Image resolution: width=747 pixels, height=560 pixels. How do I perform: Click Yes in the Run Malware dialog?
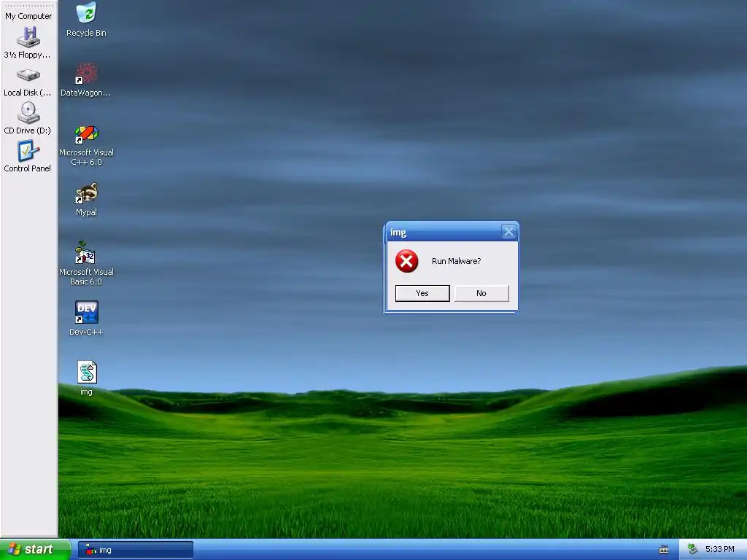tap(422, 293)
